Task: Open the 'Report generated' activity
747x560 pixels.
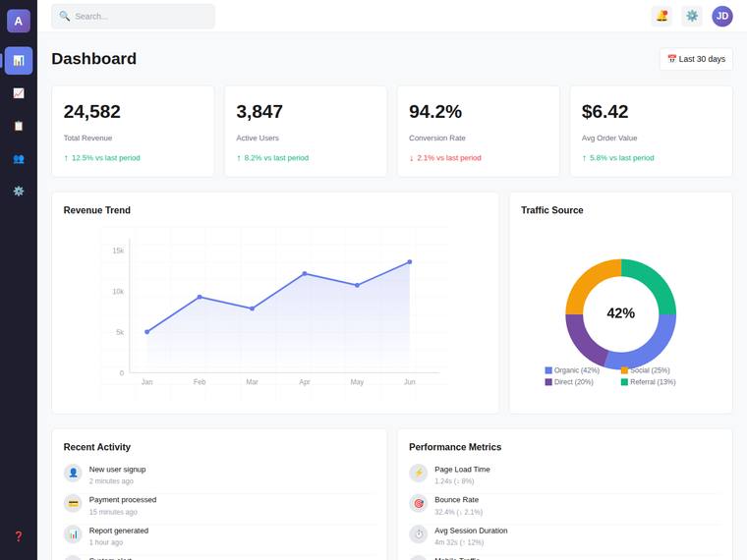Action: pos(220,536)
